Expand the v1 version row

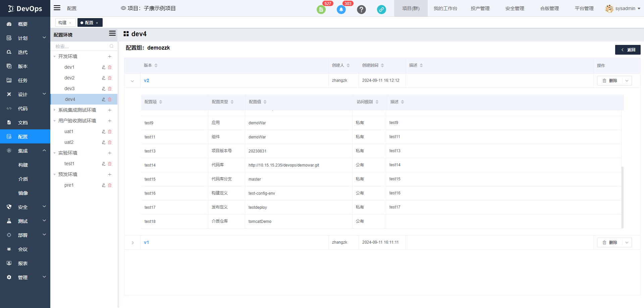(132, 243)
